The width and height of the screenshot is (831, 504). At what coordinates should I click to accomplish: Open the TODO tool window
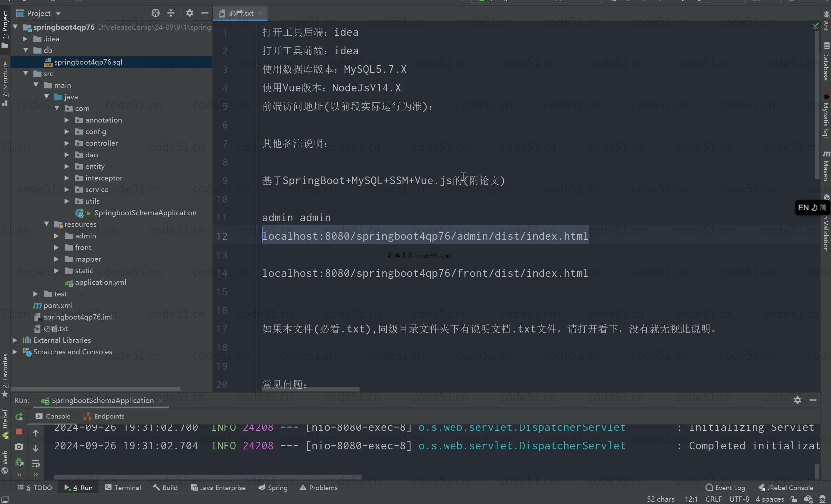(35, 487)
